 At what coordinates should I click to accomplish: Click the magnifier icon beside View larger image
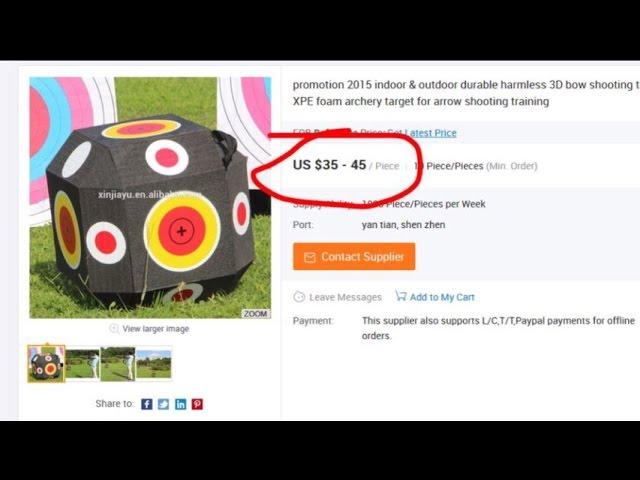114,329
